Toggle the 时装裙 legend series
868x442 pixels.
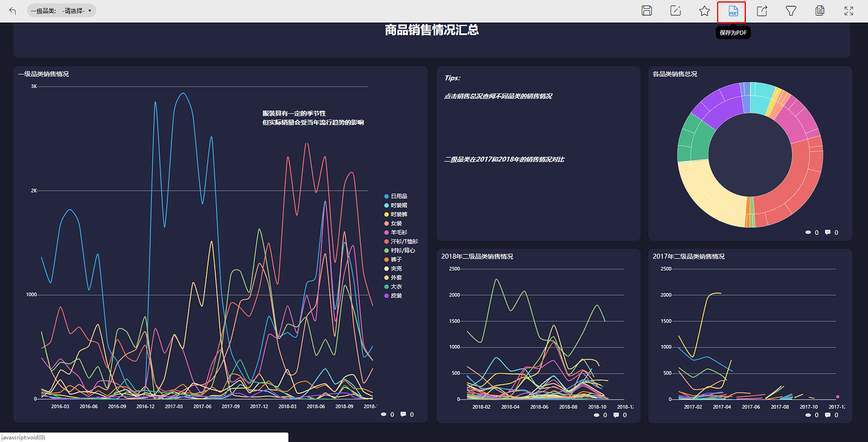(x=396, y=205)
